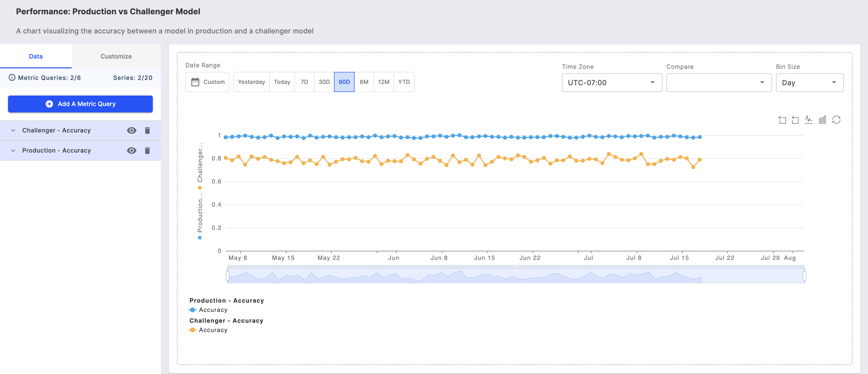The width and height of the screenshot is (868, 374).
Task: Switch chart to bar view icon
Action: (x=823, y=120)
